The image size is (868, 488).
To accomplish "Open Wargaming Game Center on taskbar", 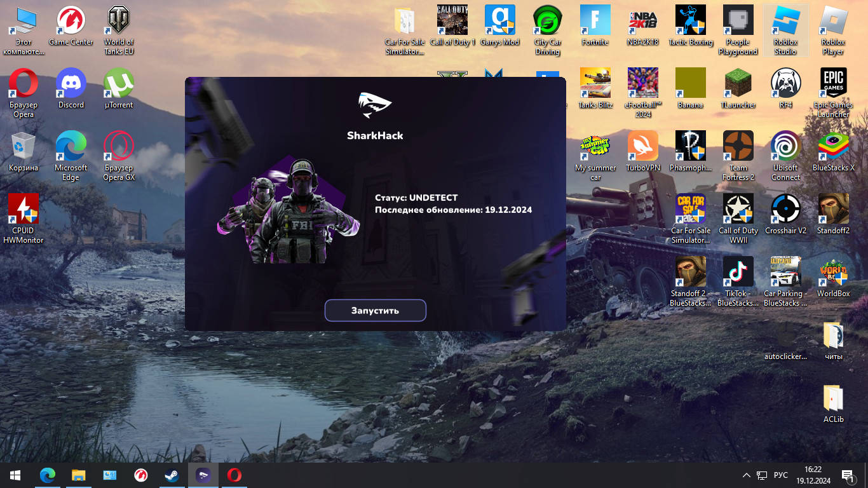I will pyautogui.click(x=141, y=475).
